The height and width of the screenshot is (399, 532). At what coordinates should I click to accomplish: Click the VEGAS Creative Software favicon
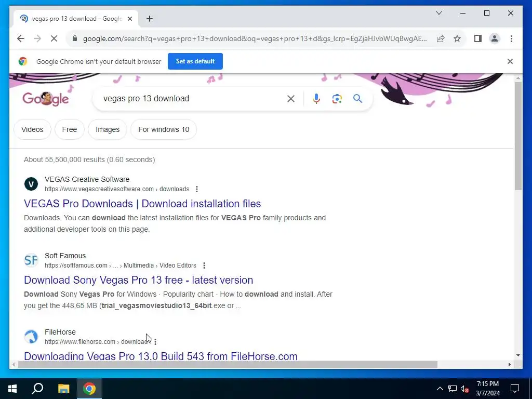coord(31,184)
